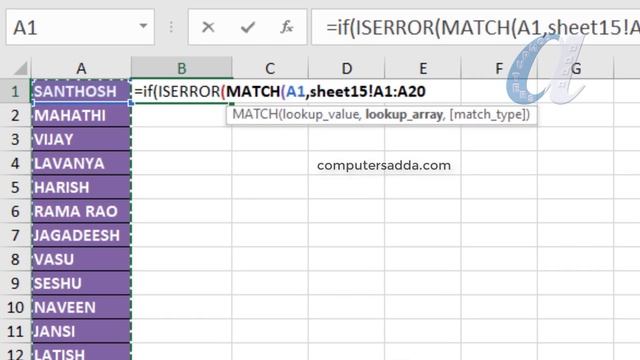640x360 pixels.
Task: Select column F header
Action: [499, 68]
